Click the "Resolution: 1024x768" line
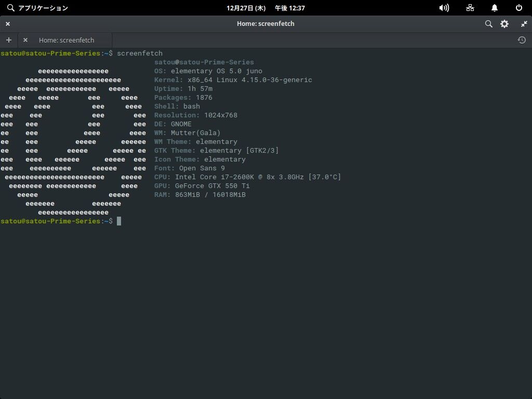The height and width of the screenshot is (399, 532). 196,115
